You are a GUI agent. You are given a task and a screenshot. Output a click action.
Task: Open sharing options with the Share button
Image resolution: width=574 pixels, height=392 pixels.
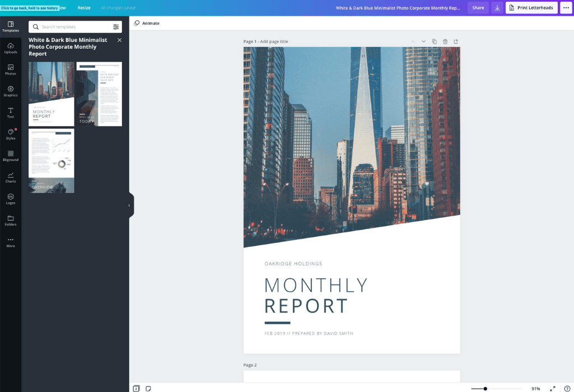click(x=478, y=7)
